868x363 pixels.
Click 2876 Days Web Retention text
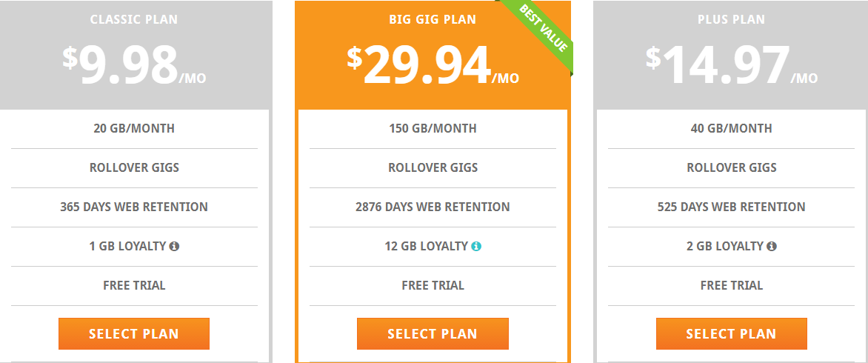(x=433, y=207)
